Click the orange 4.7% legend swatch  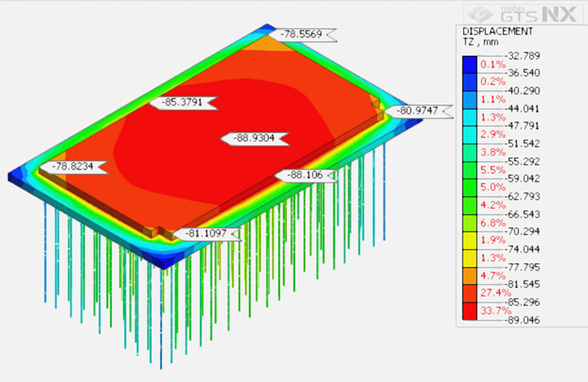point(470,276)
